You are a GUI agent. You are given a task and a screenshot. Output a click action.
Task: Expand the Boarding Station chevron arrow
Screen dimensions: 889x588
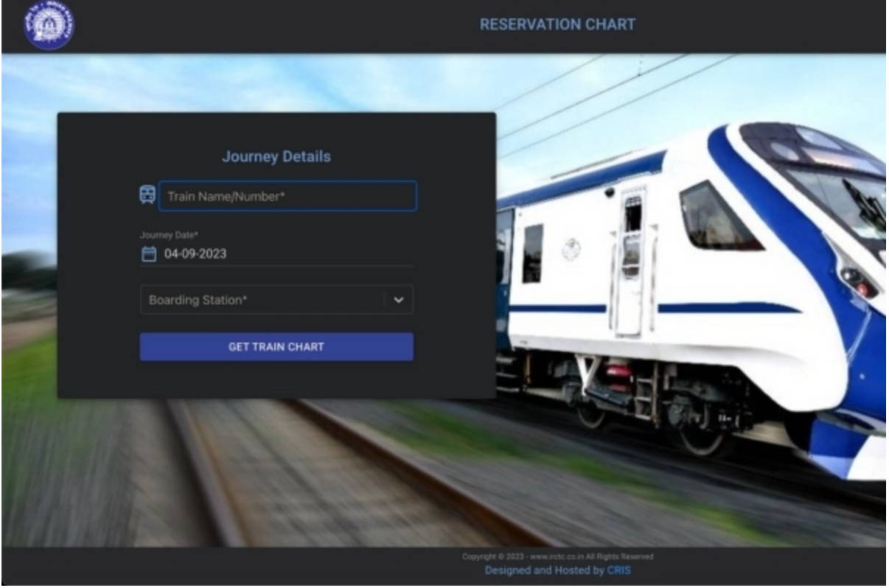click(399, 301)
